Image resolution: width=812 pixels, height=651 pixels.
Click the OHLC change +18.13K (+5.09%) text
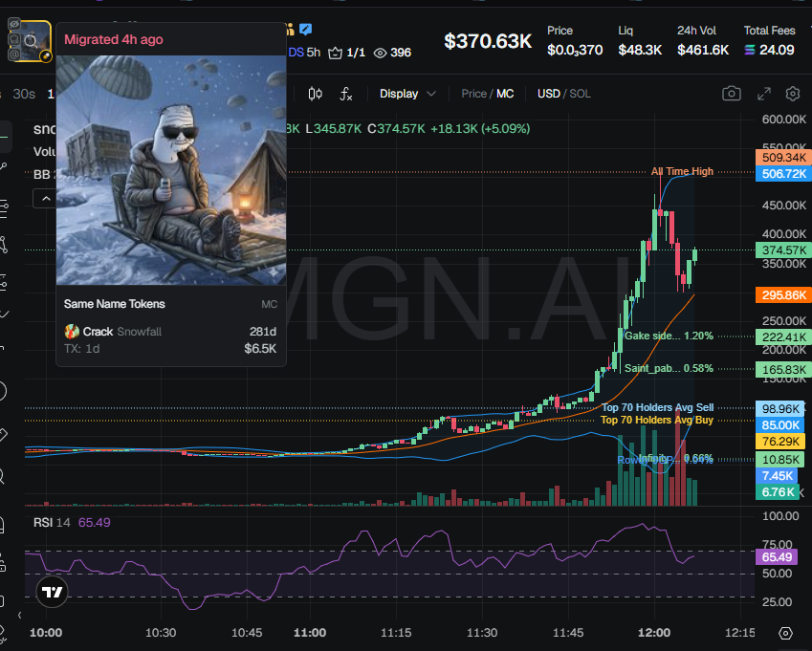pyautogui.click(x=480, y=129)
